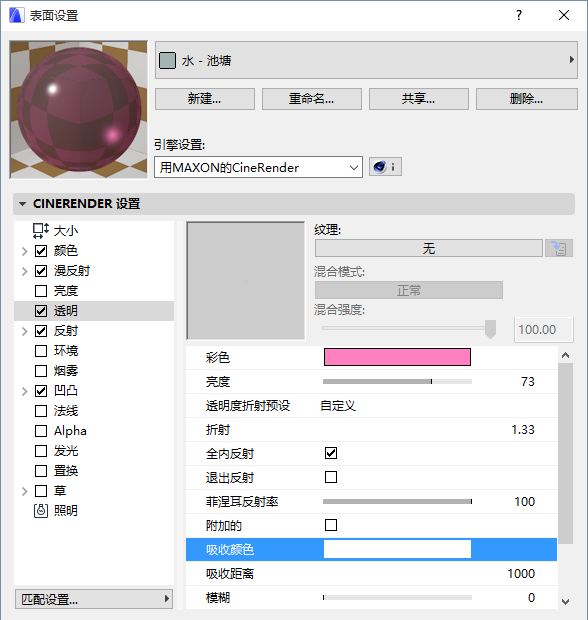Screen dimensions: 588x620
Task: Enable the 亮度 channel checkbox
Action: coord(41,291)
